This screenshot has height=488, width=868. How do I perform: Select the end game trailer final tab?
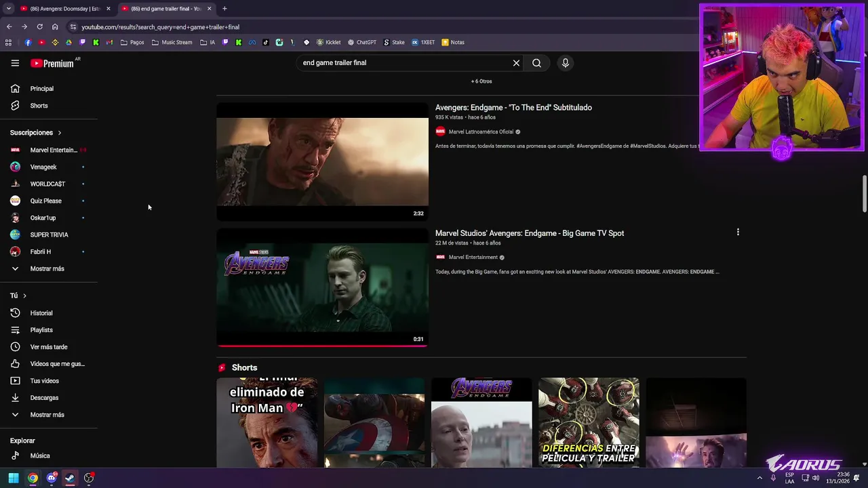[166, 9]
